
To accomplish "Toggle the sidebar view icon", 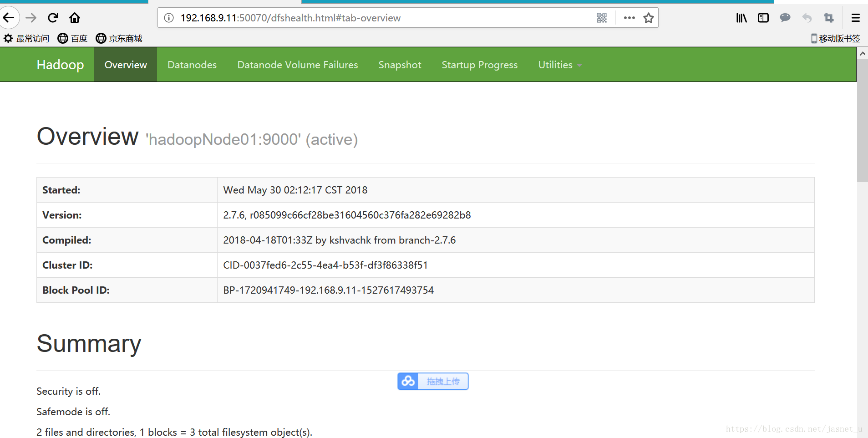I will [x=763, y=18].
